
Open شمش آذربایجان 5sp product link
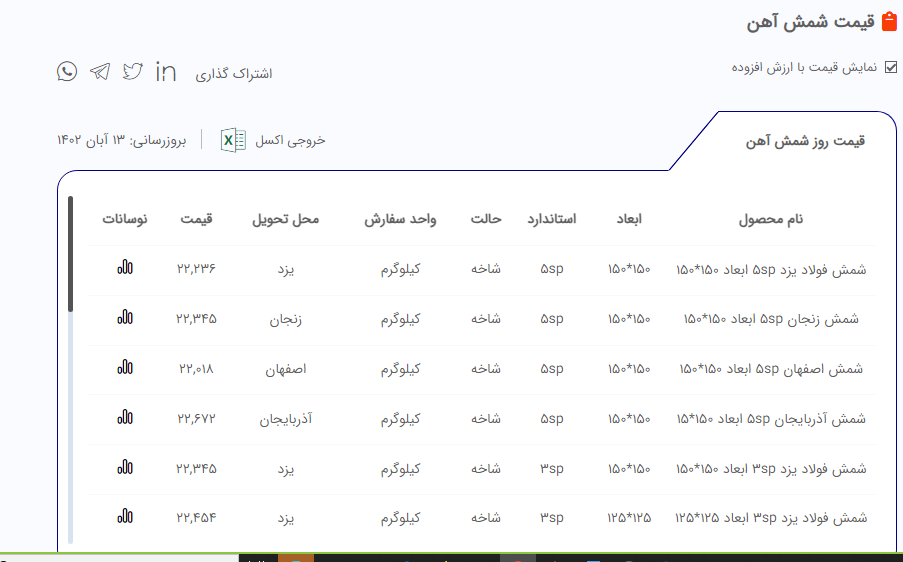coord(771,418)
